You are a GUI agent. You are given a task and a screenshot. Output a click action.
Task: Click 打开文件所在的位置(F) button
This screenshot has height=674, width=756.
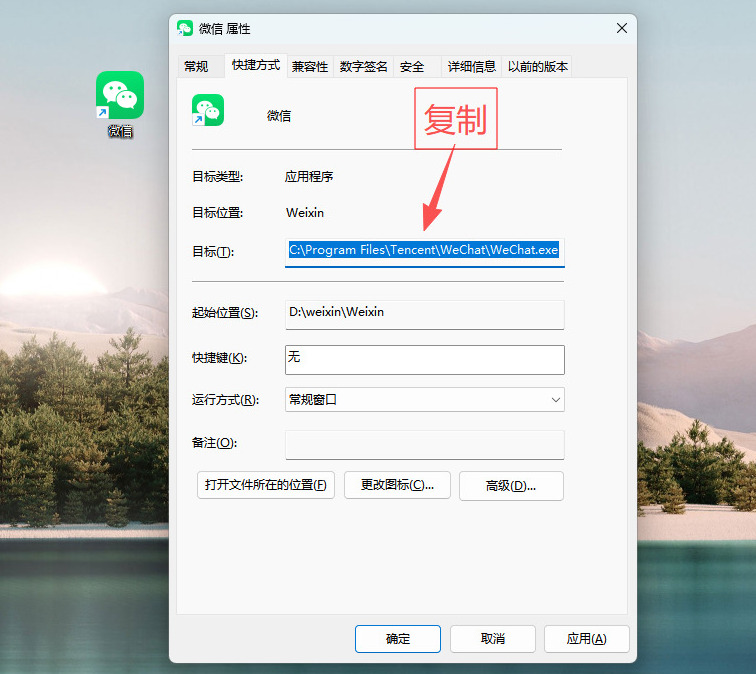point(266,485)
